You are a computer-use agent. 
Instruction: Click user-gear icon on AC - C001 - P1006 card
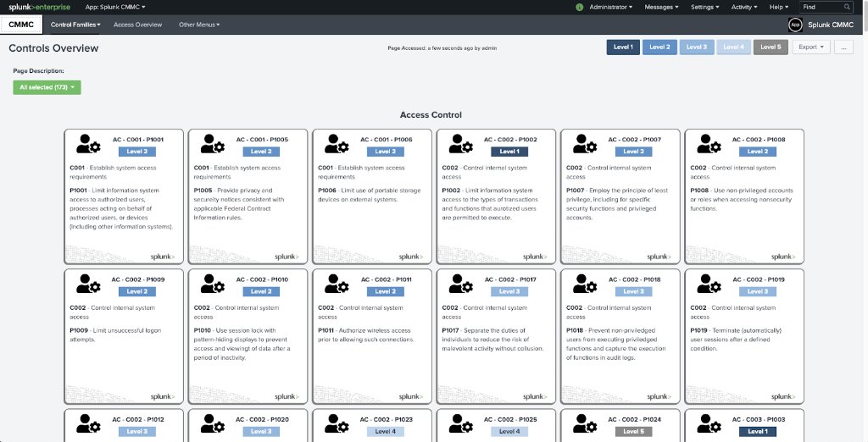click(336, 144)
